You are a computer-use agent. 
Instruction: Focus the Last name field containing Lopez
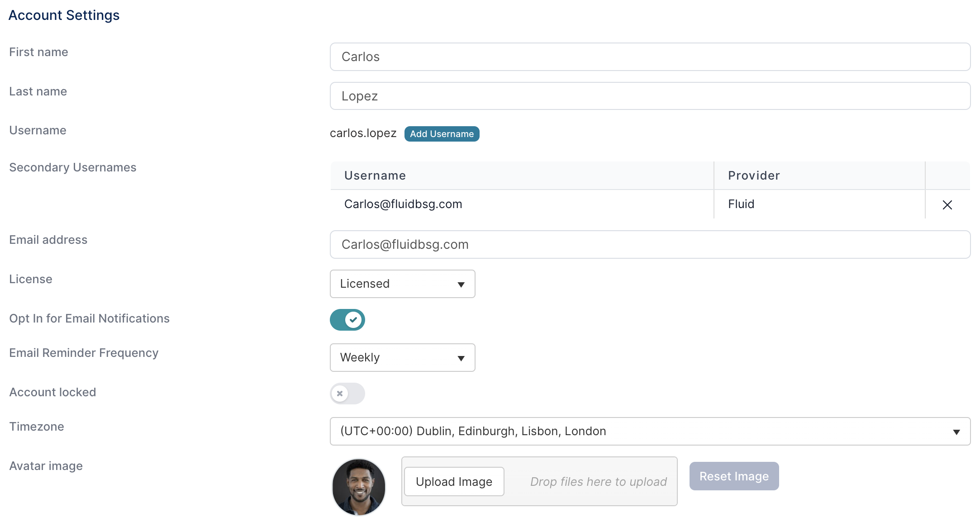coord(650,96)
